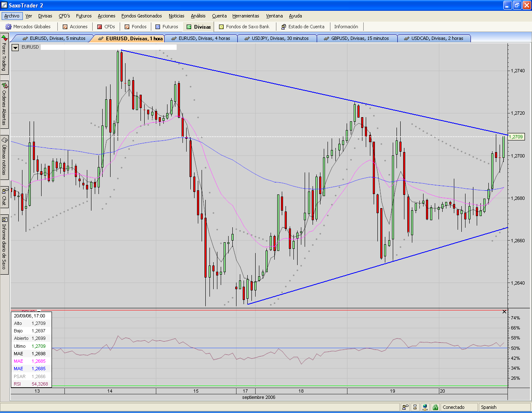Switch to EURUSD 4 horas chart tab
Viewport: 532px width, 413px height.
point(201,38)
